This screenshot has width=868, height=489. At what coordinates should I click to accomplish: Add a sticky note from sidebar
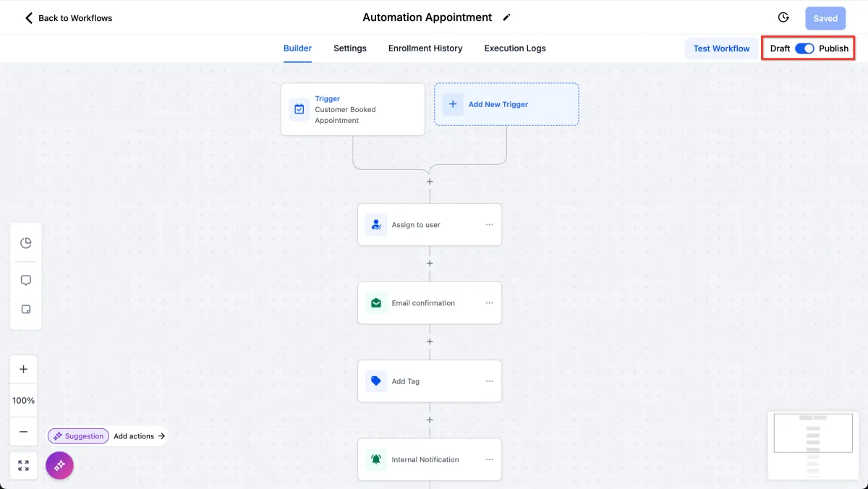click(x=26, y=310)
